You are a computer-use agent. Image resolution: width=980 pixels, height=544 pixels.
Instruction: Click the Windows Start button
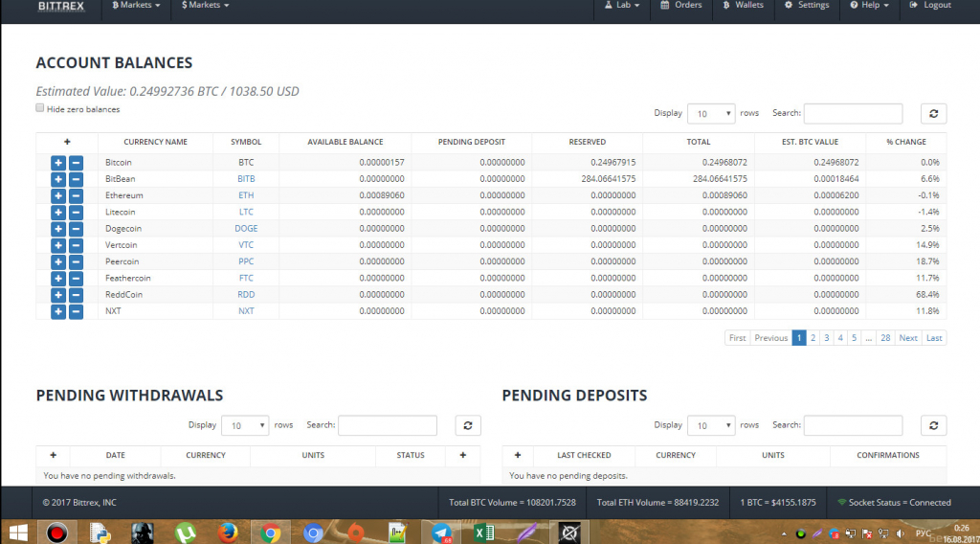click(x=18, y=533)
